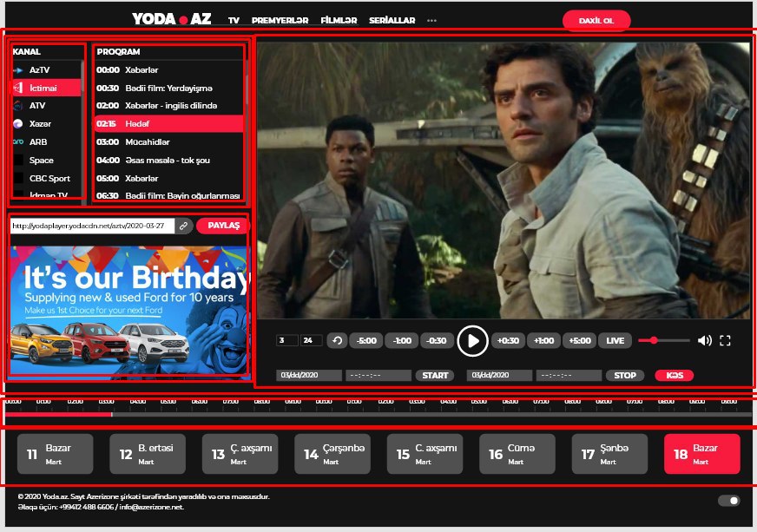Jump to LIVE broadcast

tap(615, 341)
